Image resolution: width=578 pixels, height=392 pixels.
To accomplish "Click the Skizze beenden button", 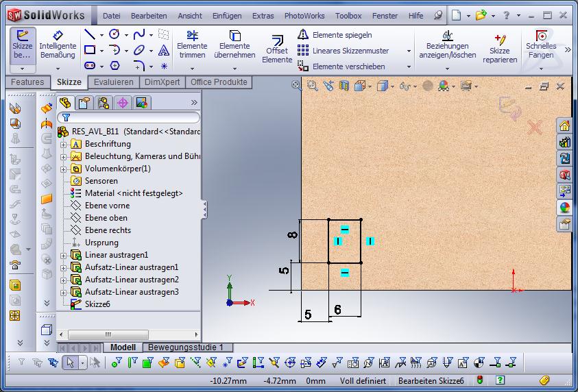I will pos(22,45).
